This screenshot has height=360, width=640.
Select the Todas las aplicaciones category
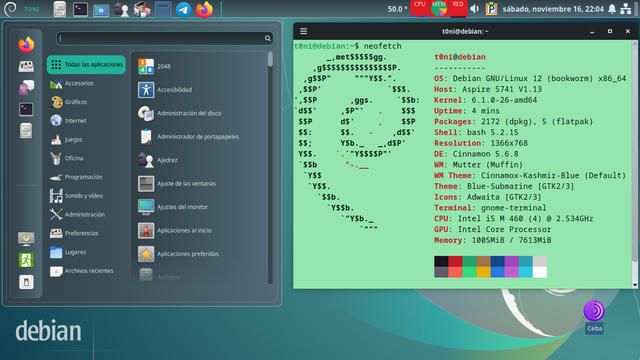click(86, 64)
